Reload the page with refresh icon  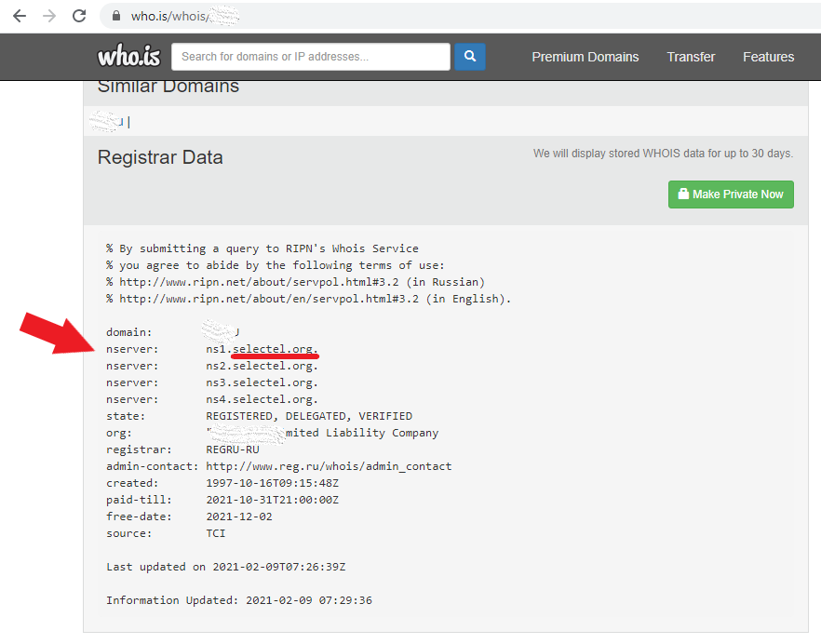tap(79, 16)
